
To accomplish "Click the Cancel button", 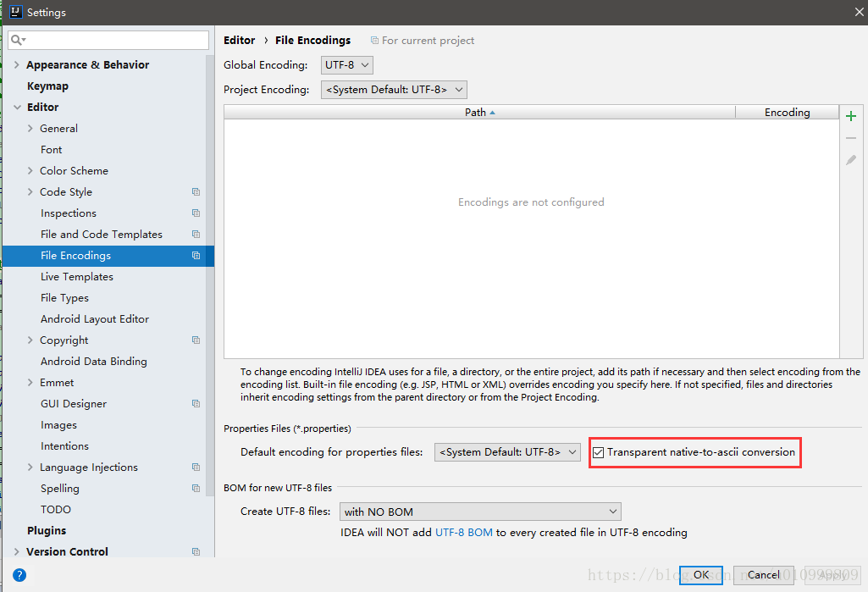I will 763,575.
